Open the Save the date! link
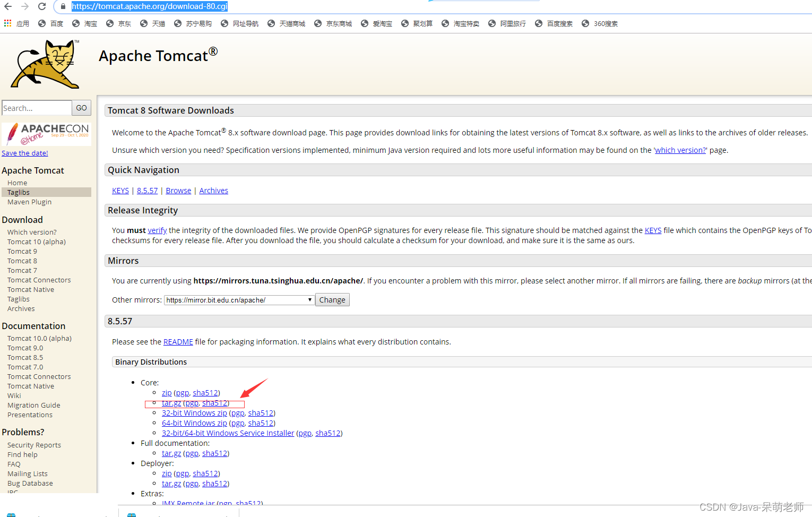 click(25, 153)
